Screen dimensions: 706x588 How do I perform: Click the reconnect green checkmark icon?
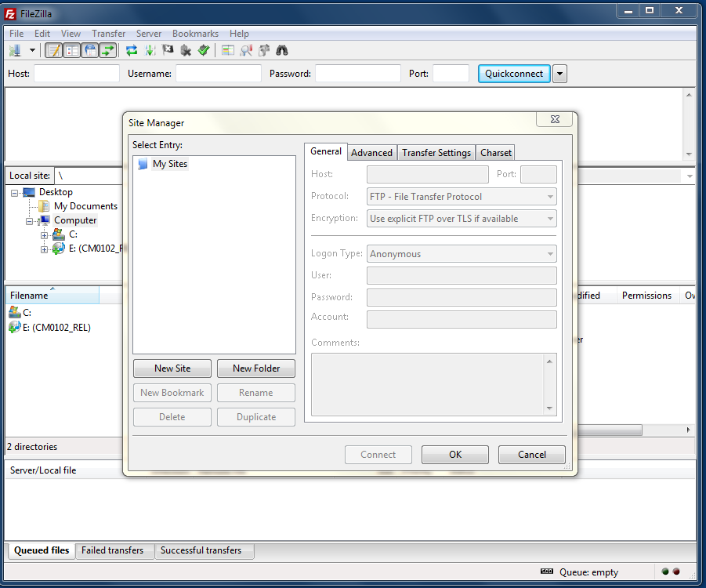click(204, 50)
